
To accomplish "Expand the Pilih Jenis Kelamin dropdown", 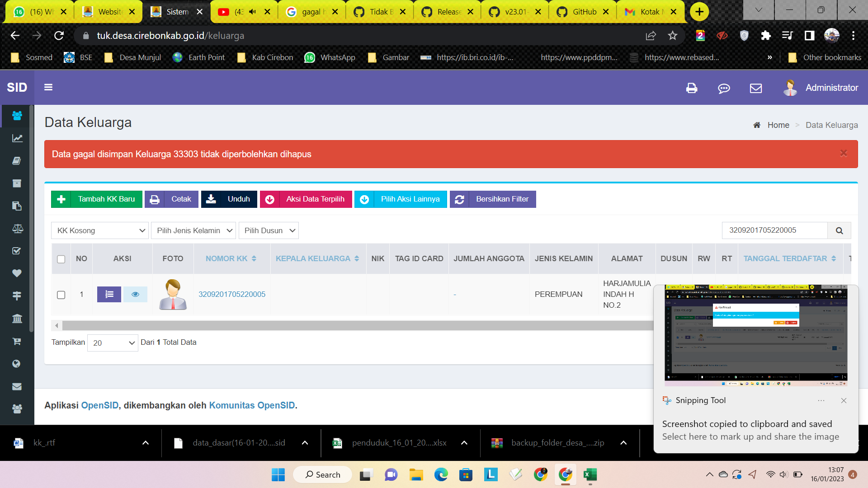I will coord(193,230).
